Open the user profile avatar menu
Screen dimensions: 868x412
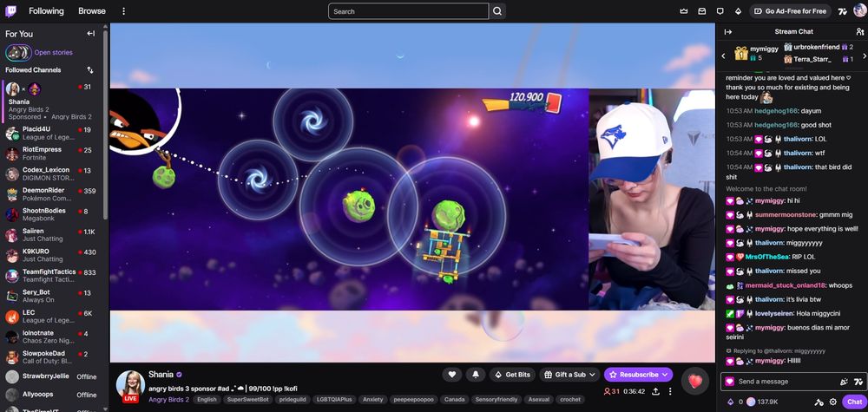coord(859,11)
